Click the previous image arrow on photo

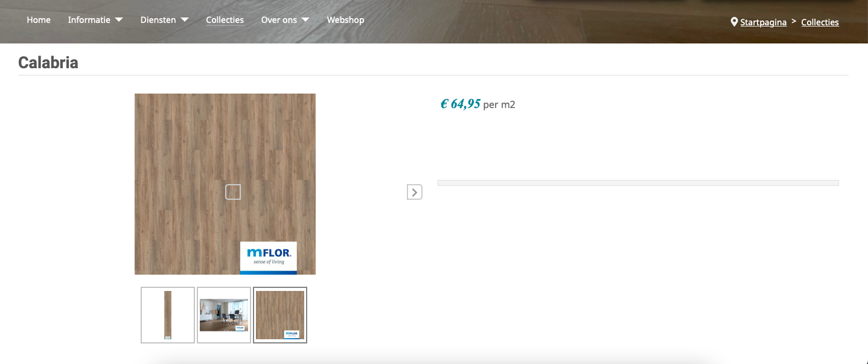click(233, 192)
